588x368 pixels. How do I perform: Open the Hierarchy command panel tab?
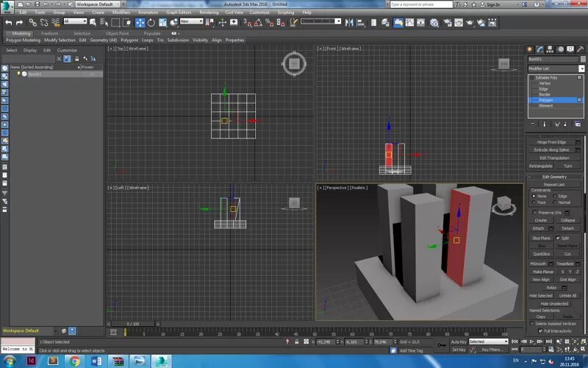pos(550,49)
